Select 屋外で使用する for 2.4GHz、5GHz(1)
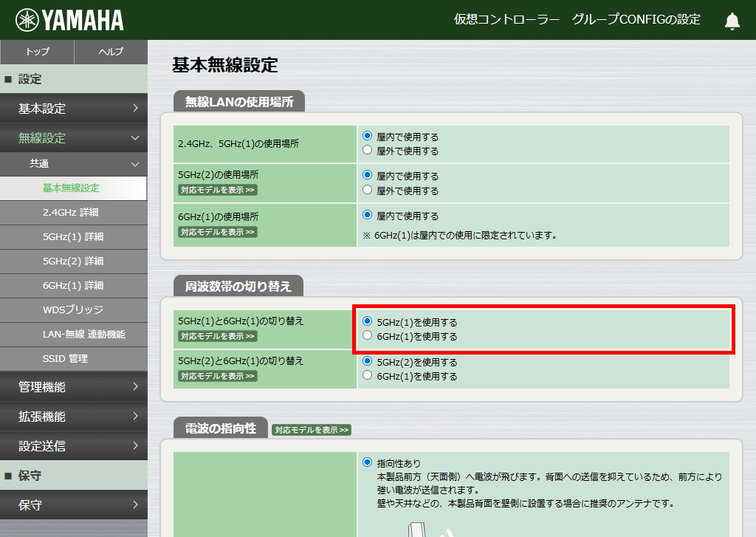This screenshot has height=537, width=756. coord(368,150)
